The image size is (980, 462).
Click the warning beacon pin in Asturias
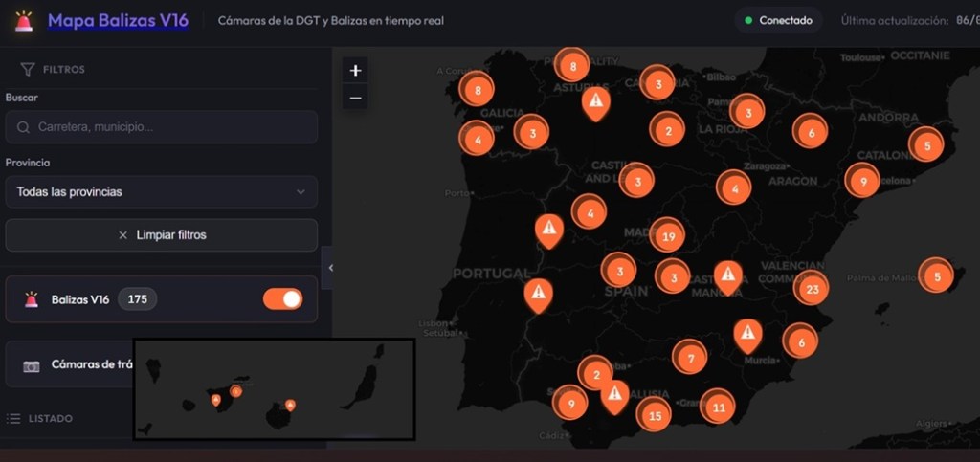(596, 100)
